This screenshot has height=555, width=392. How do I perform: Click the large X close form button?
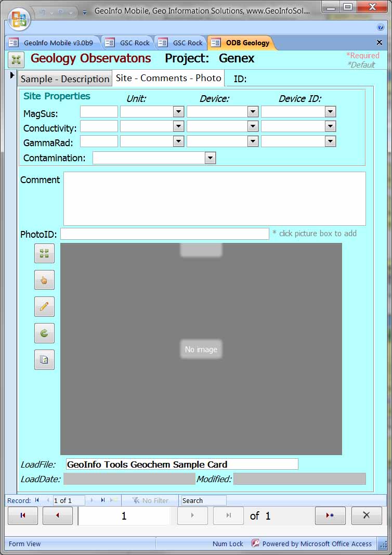[x=367, y=515]
